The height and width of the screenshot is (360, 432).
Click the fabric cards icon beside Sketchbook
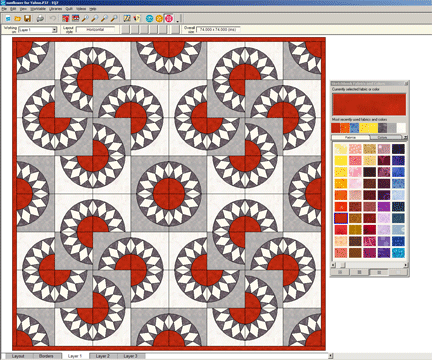pyautogui.click(x=136, y=19)
